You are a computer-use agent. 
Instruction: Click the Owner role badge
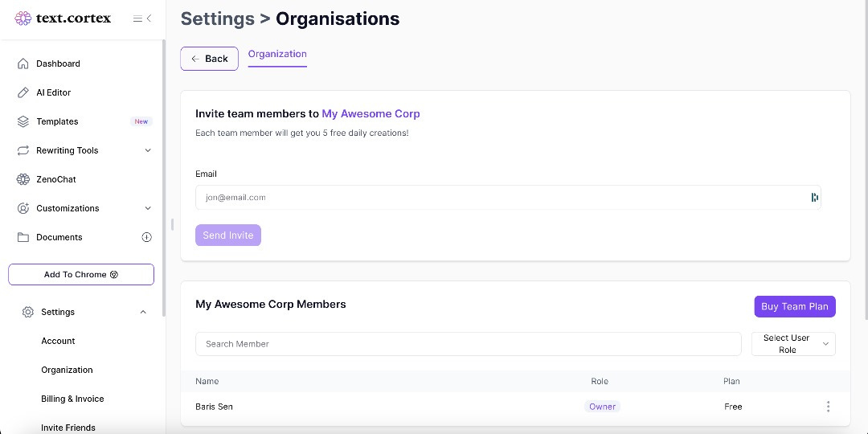602,407
